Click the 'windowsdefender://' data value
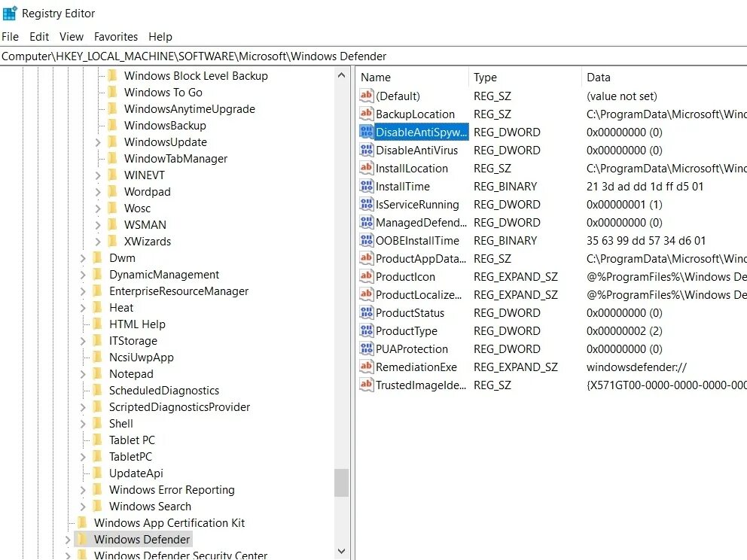This screenshot has width=747, height=560. 636,367
